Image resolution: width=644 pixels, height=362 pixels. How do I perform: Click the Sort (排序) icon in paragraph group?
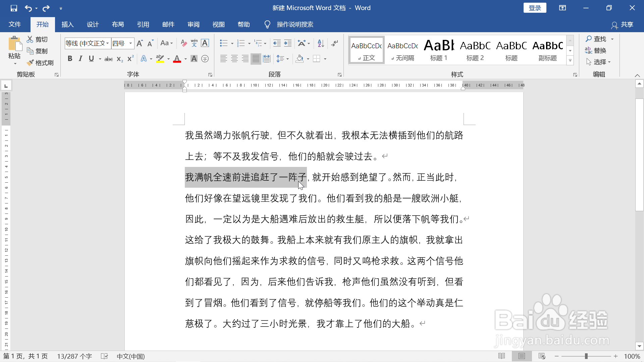click(320, 43)
